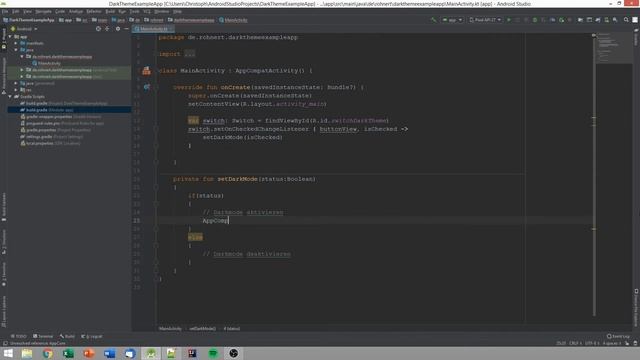Expand the folded import block

pos(190,54)
